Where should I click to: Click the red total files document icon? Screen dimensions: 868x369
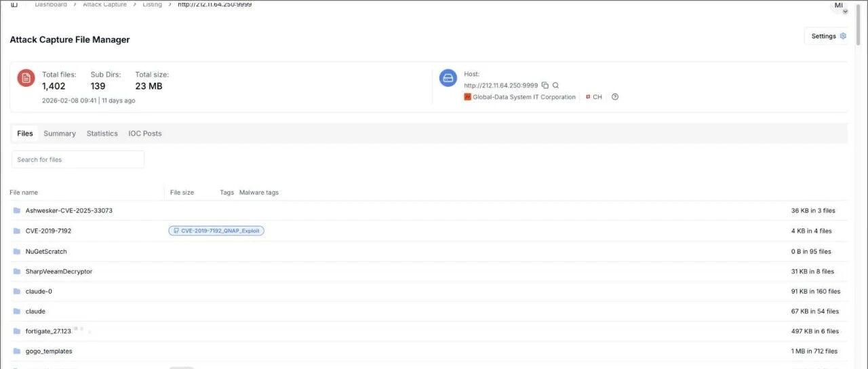tap(26, 78)
